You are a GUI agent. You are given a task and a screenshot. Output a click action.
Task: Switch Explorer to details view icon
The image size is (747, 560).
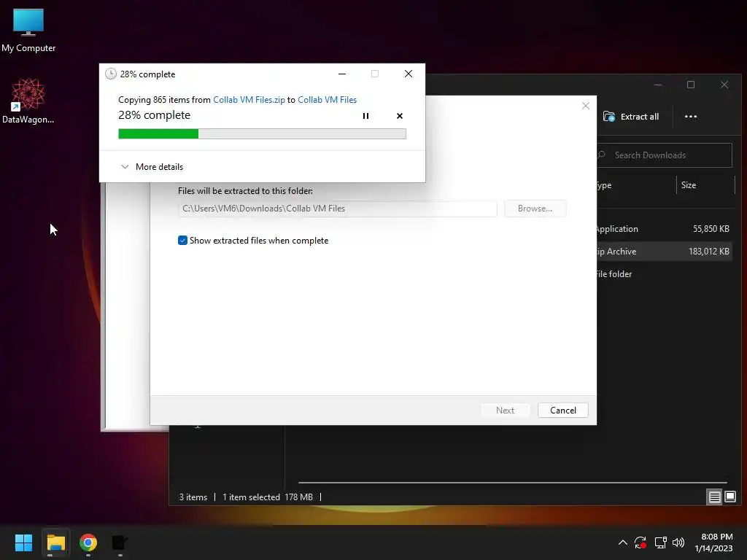(714, 497)
